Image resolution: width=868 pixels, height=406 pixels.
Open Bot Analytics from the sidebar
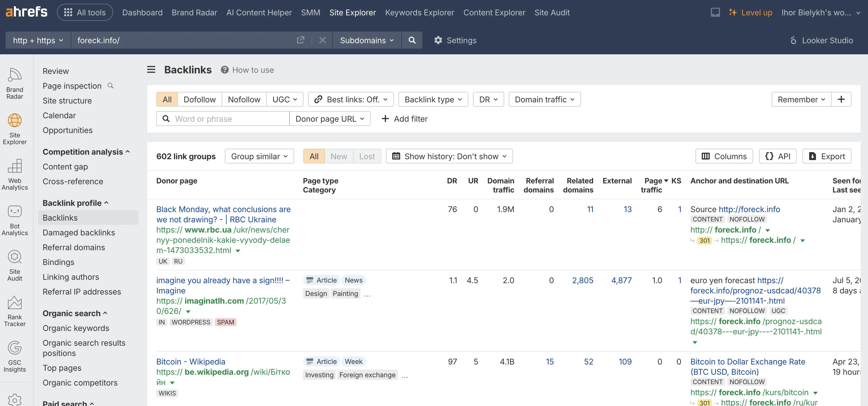tap(14, 219)
